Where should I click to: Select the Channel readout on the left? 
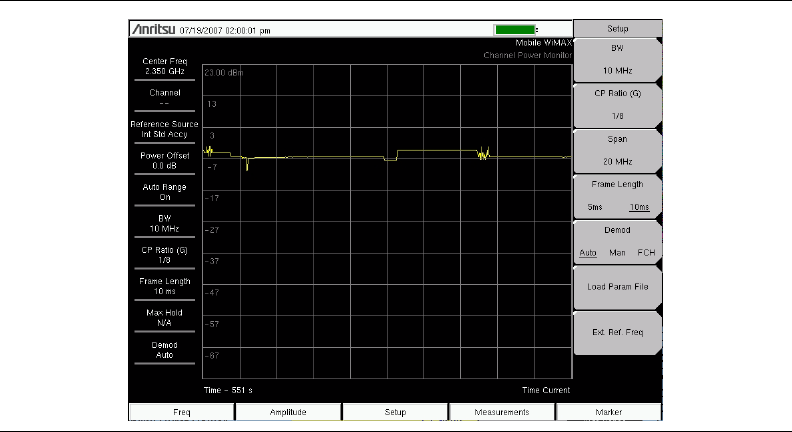[x=165, y=98]
